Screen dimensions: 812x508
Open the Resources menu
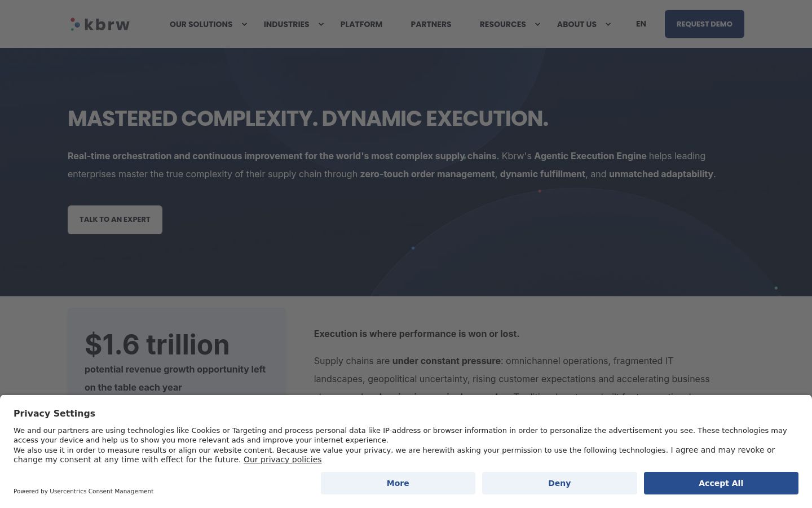click(502, 24)
